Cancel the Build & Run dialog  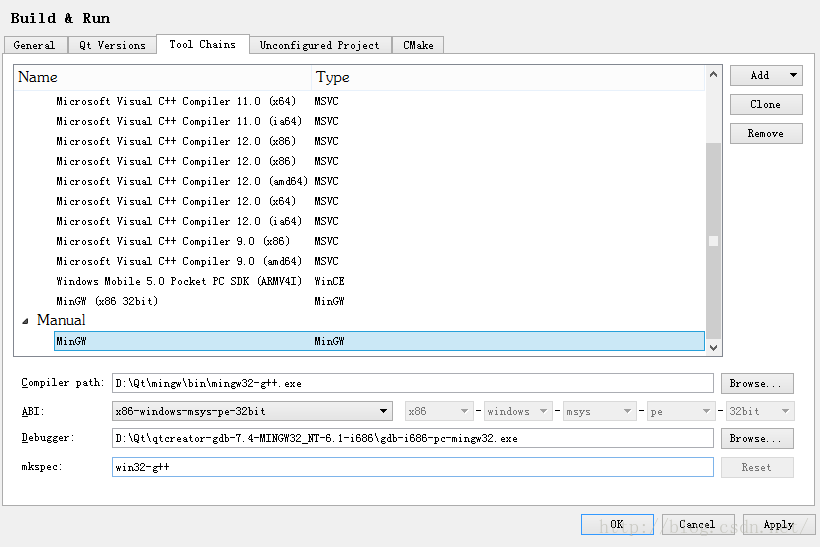pos(698,525)
